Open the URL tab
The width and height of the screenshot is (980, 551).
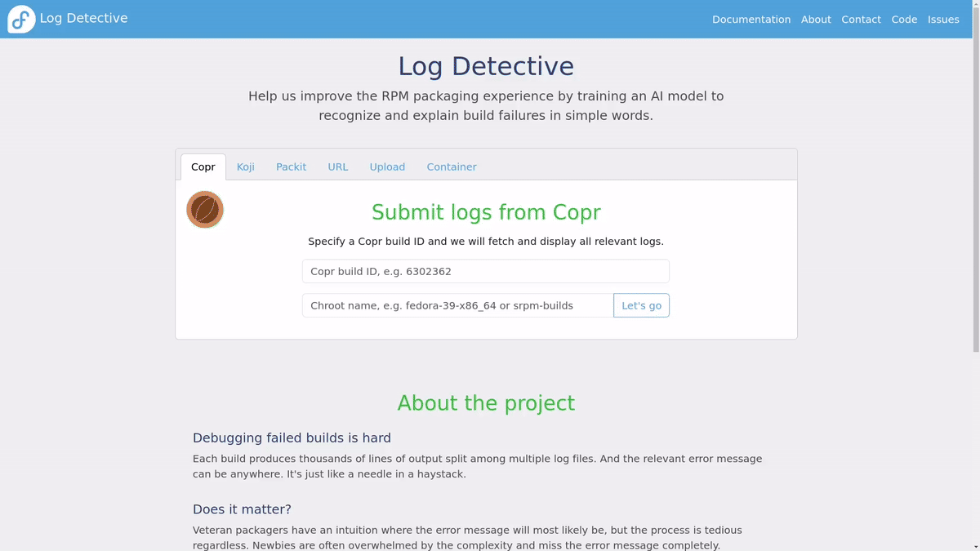[338, 167]
